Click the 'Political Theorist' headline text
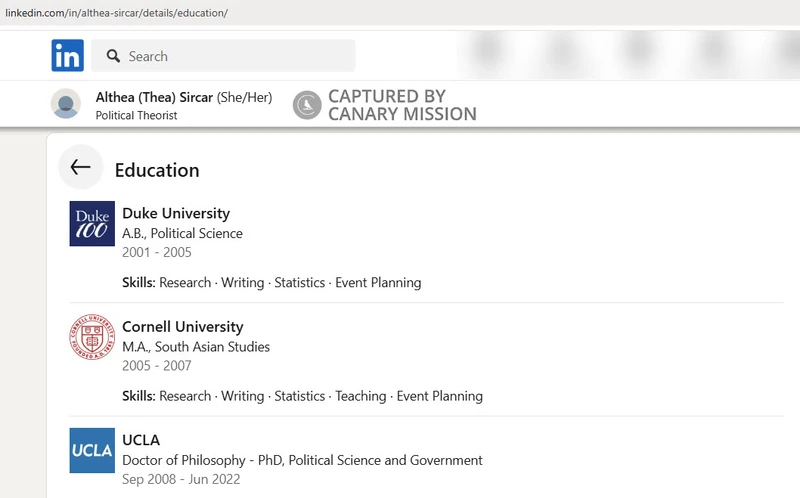The height and width of the screenshot is (498, 800). point(136,115)
